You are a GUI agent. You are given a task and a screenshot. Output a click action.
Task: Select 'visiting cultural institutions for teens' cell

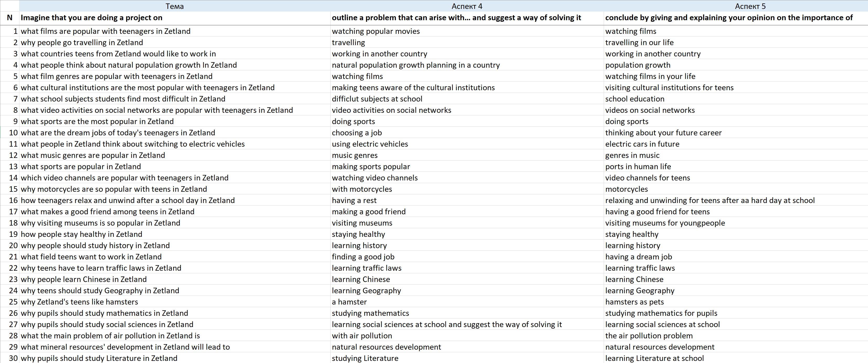point(736,88)
